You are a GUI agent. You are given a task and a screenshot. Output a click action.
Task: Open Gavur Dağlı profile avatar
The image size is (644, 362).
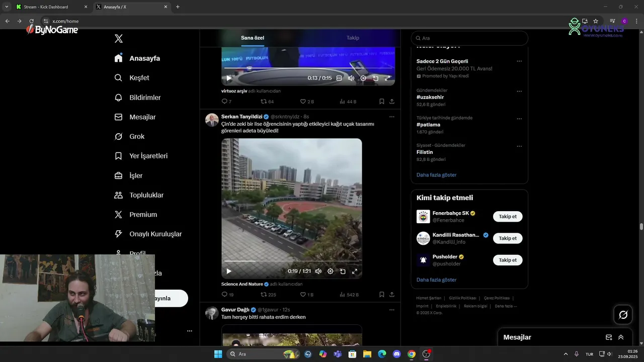coord(212,313)
